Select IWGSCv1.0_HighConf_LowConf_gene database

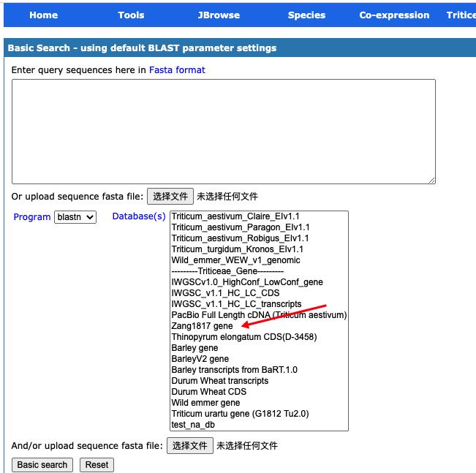259,282
